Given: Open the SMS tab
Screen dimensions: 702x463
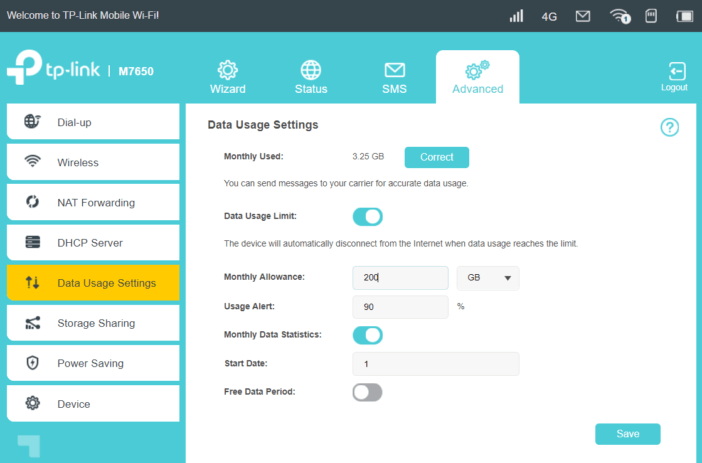Looking at the screenshot, I should coord(394,77).
